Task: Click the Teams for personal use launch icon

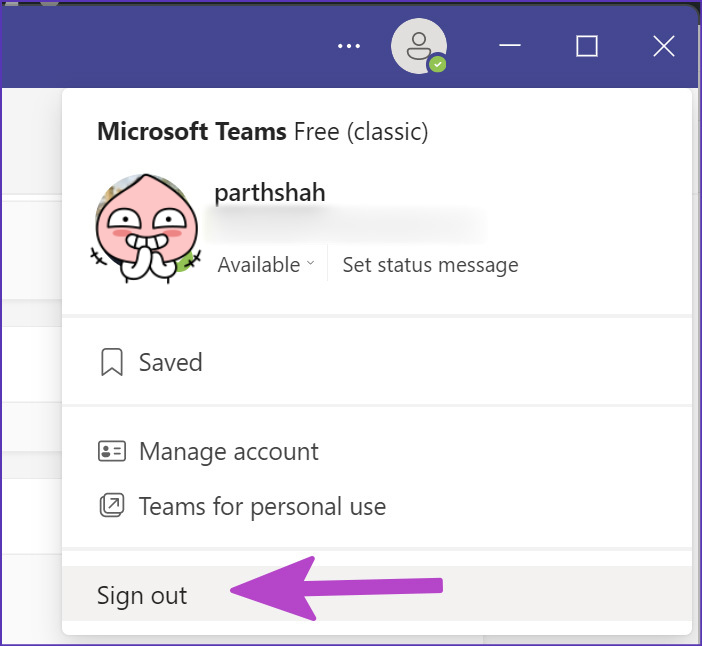Action: click(x=111, y=505)
